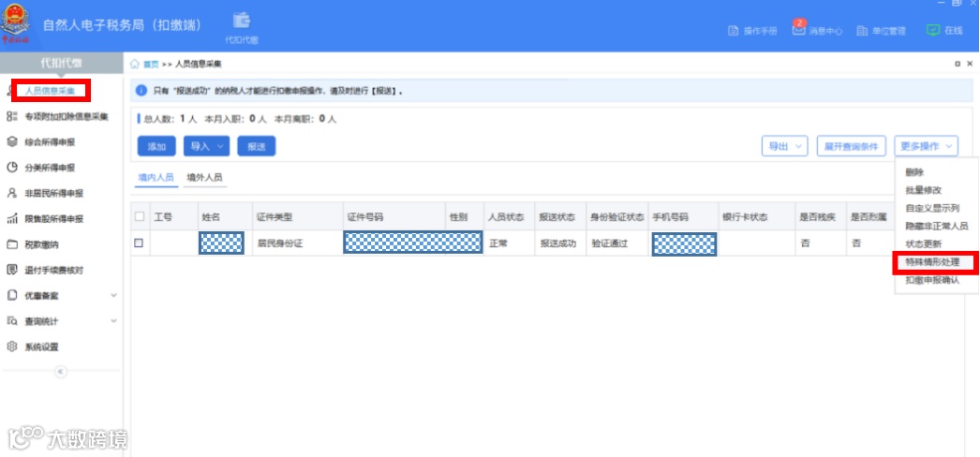Switch to 境内人员 tab

[156, 178]
